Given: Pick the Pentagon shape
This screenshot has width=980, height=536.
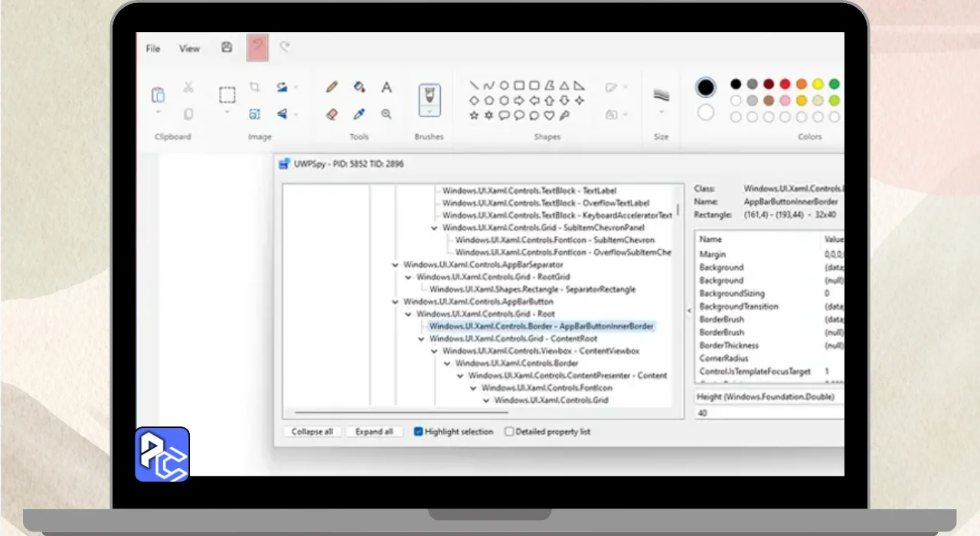Looking at the screenshot, I should [x=489, y=100].
